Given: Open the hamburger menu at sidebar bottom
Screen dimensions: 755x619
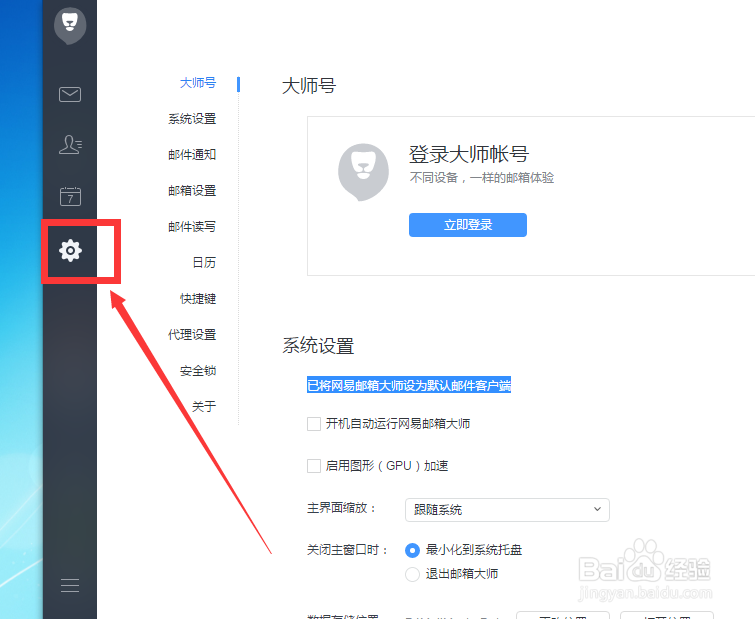Looking at the screenshot, I should [70, 585].
